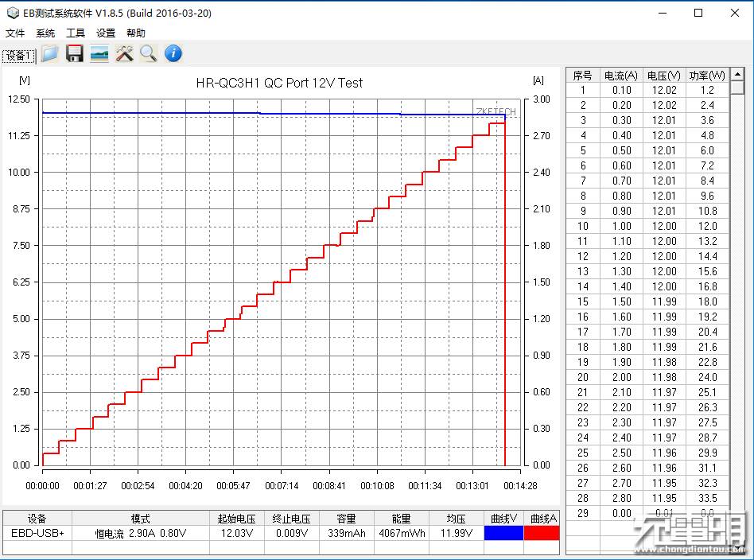Click the 电压(V) column header
This screenshot has width=754, height=560.
(664, 76)
